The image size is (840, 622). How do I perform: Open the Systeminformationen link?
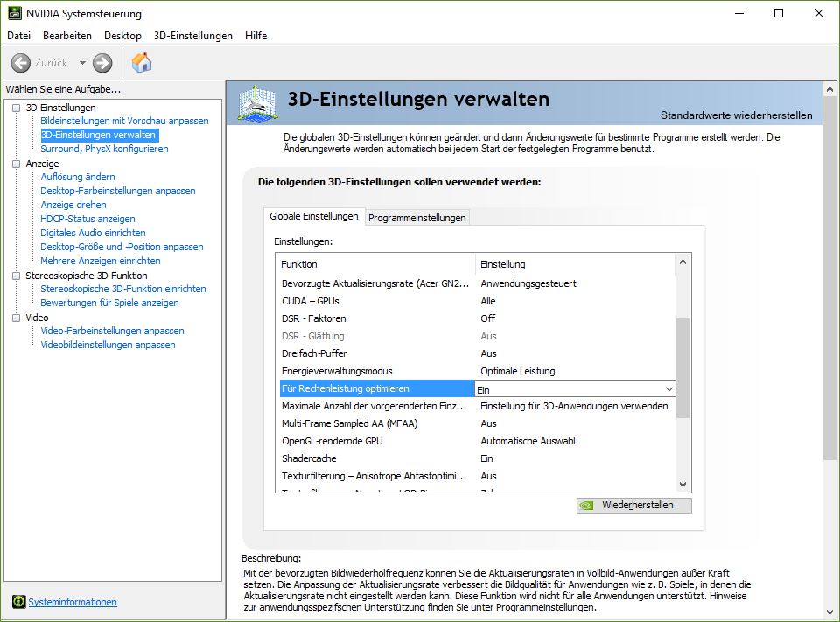point(73,602)
